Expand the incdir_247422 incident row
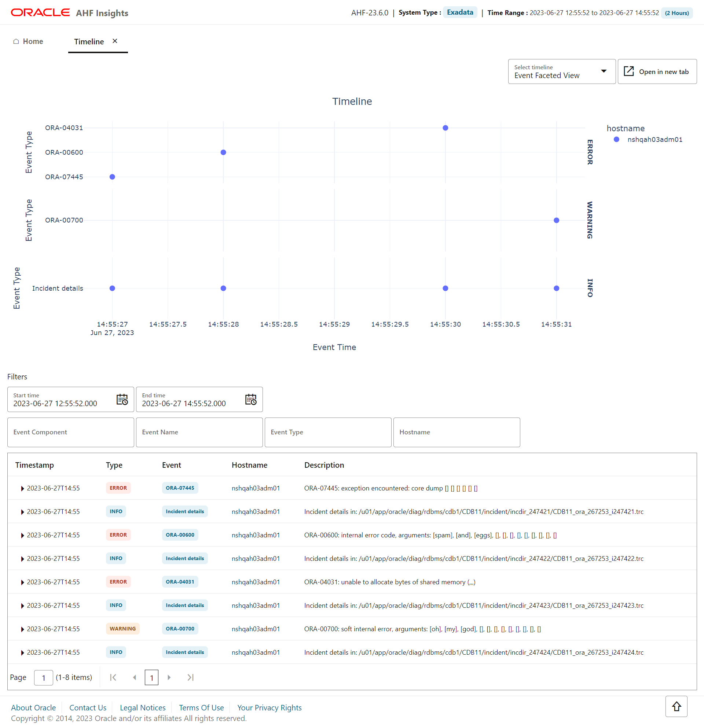Viewport: 704px width, 728px height. (x=22, y=559)
